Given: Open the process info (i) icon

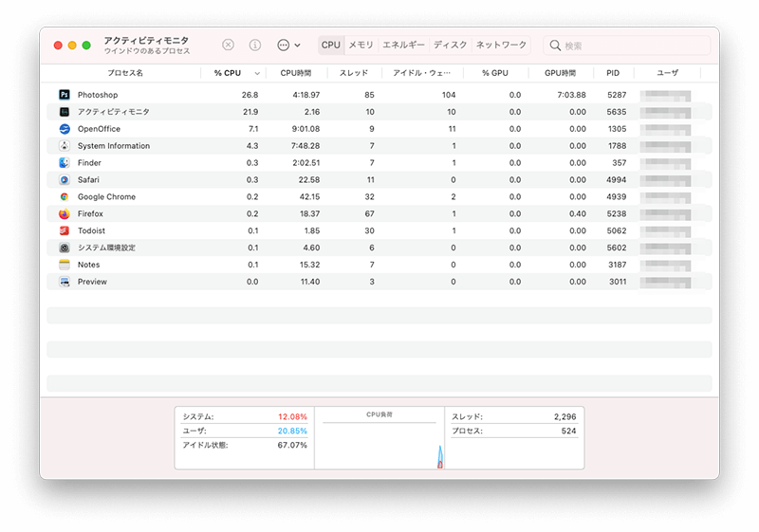Looking at the screenshot, I should [255, 45].
